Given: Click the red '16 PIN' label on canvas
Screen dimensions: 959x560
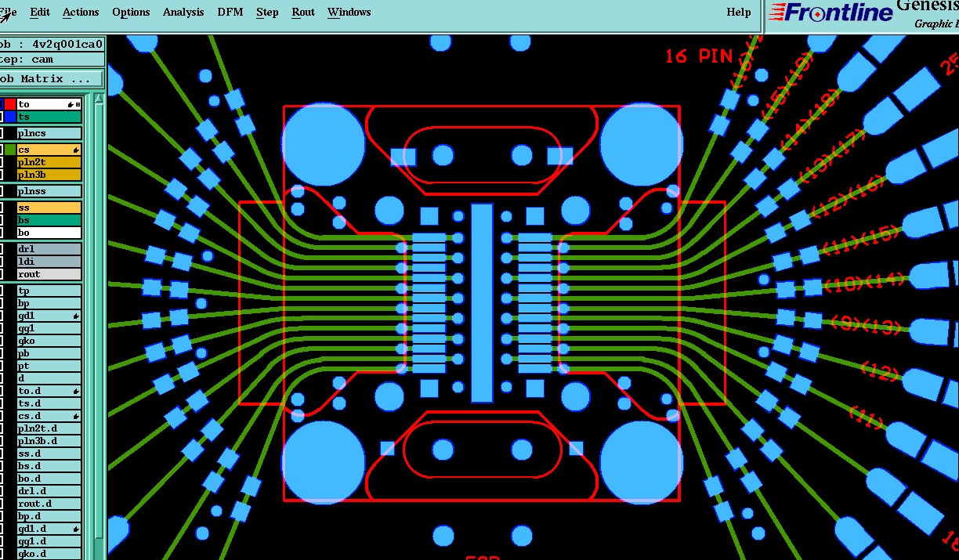Looking at the screenshot, I should (x=699, y=56).
